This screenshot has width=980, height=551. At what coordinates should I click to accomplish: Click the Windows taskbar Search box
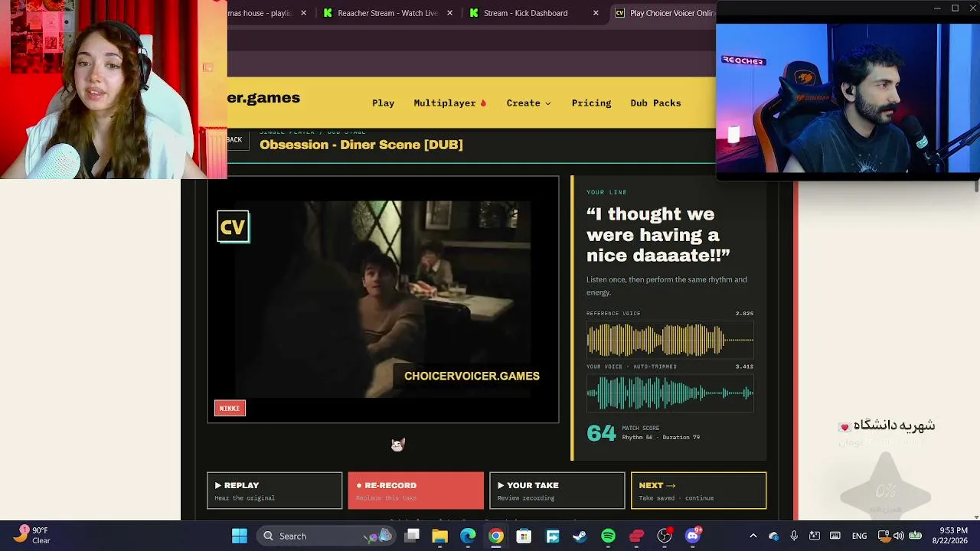(325, 536)
